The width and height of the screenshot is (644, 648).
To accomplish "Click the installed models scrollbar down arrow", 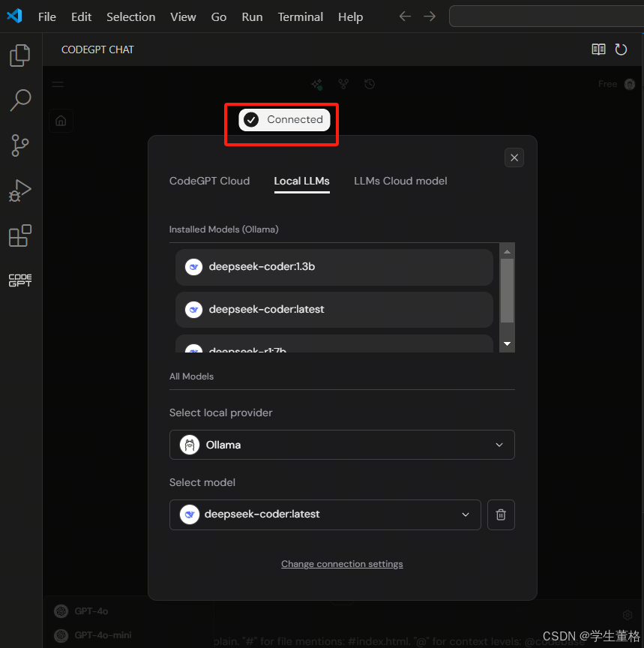I will tap(507, 343).
